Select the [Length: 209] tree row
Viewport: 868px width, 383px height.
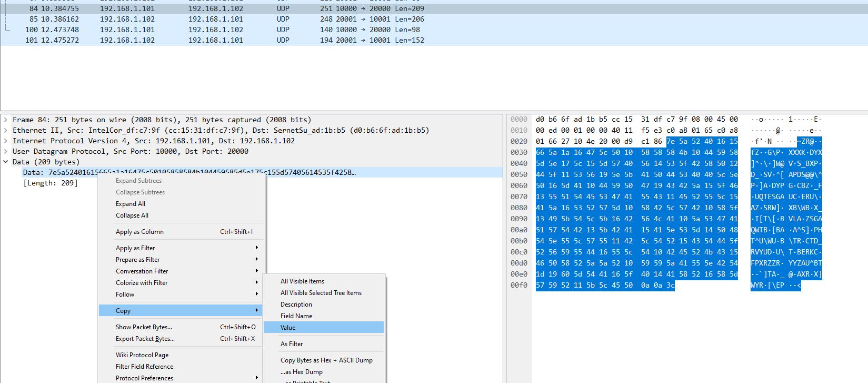tap(50, 183)
